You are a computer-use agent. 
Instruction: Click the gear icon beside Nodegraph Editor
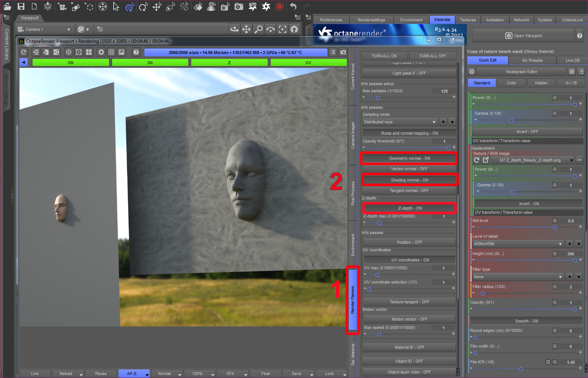[x=472, y=72]
